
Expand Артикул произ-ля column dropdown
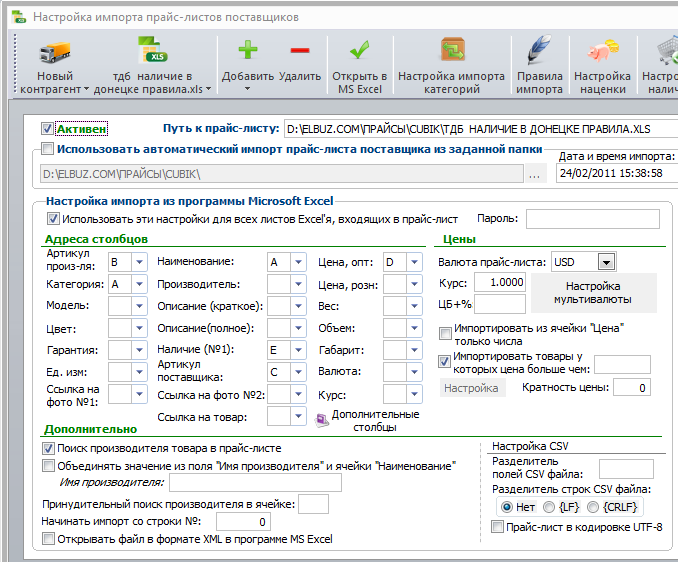(x=139, y=262)
